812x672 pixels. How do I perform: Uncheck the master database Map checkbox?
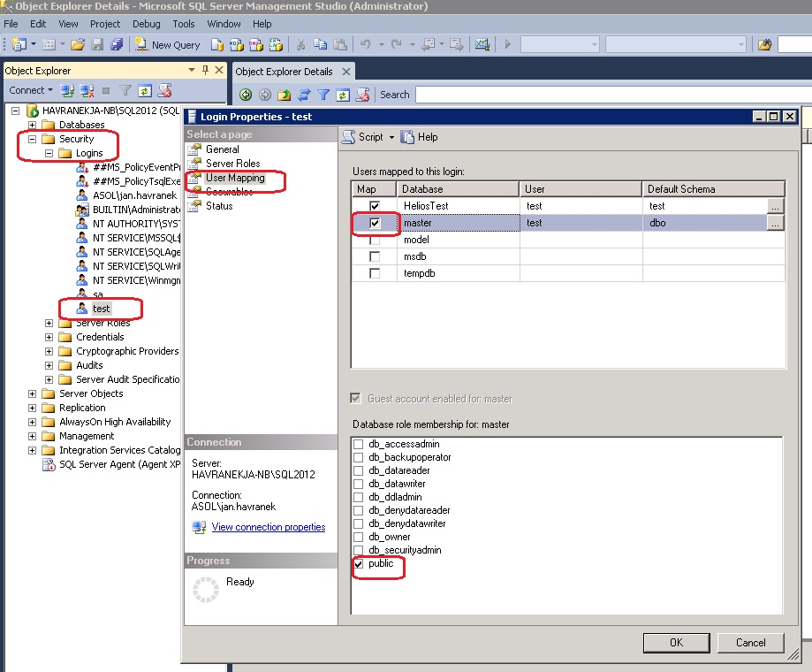click(x=375, y=224)
